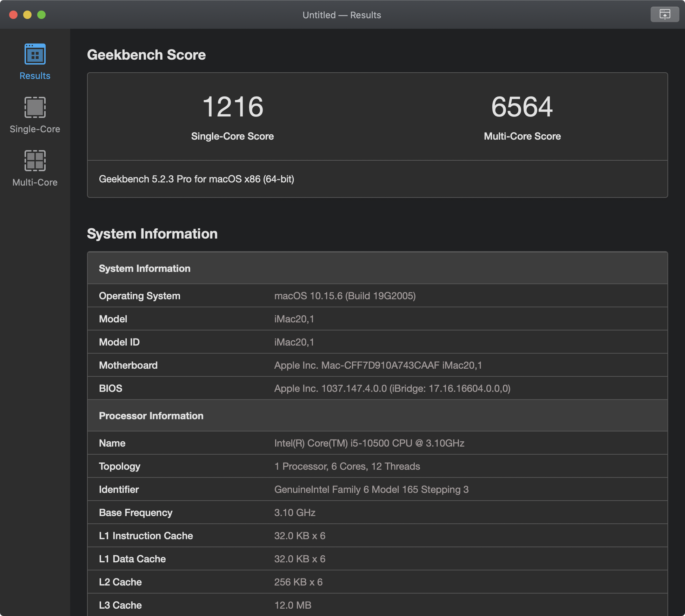Click the Operating System row value
The image size is (685, 616).
click(345, 296)
